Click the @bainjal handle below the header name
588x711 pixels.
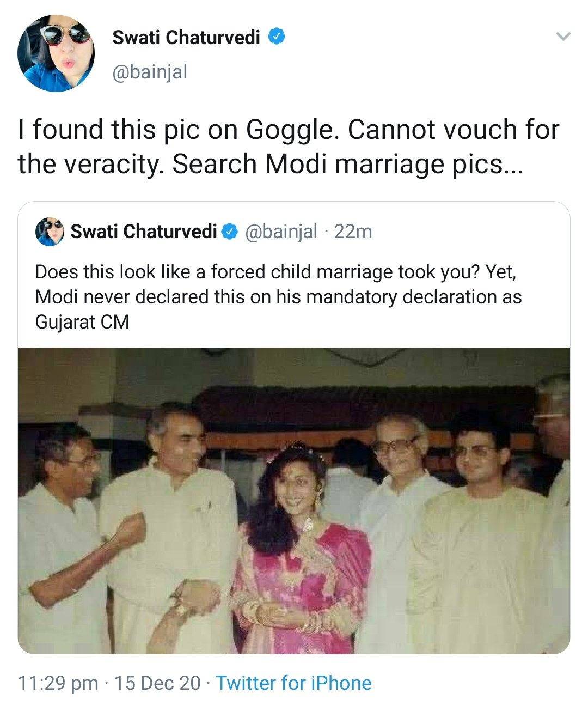click(x=150, y=71)
